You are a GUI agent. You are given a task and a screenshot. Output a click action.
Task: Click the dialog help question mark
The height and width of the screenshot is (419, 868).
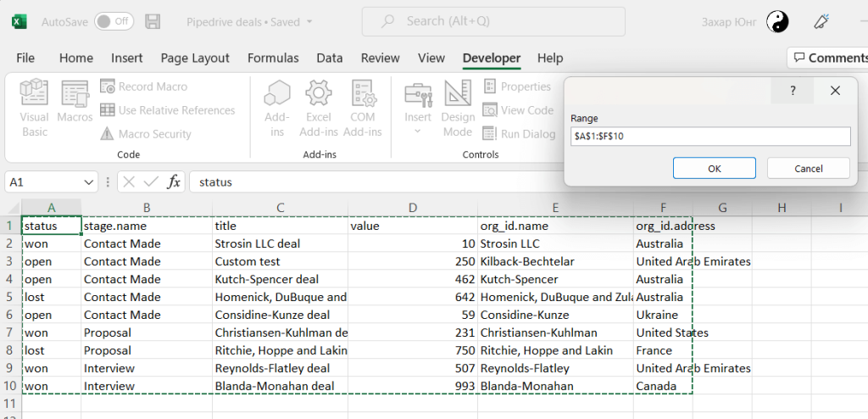tap(793, 91)
